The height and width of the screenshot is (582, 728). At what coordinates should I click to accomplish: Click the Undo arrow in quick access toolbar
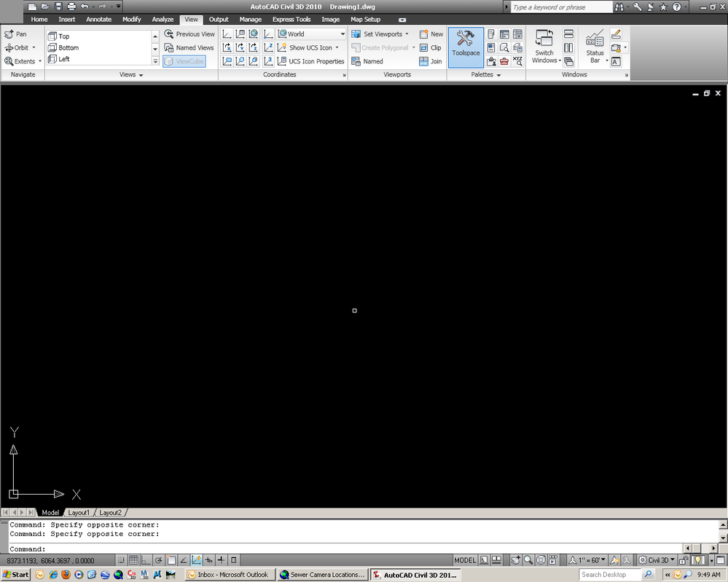85,7
